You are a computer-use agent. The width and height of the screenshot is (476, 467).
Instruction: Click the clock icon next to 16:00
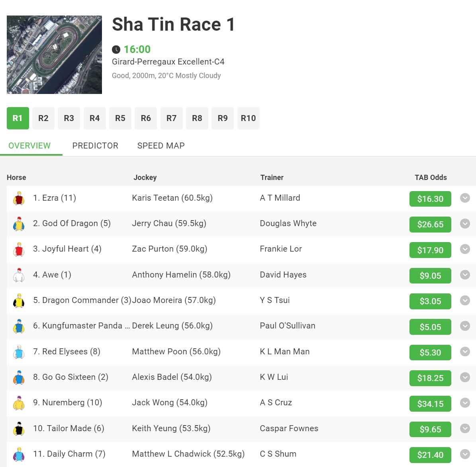point(116,49)
